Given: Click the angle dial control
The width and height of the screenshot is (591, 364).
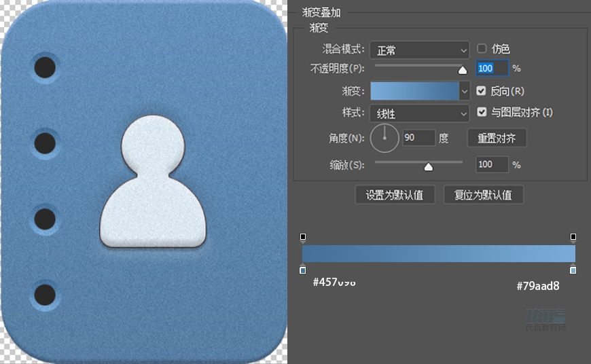Looking at the screenshot, I should 384,139.
